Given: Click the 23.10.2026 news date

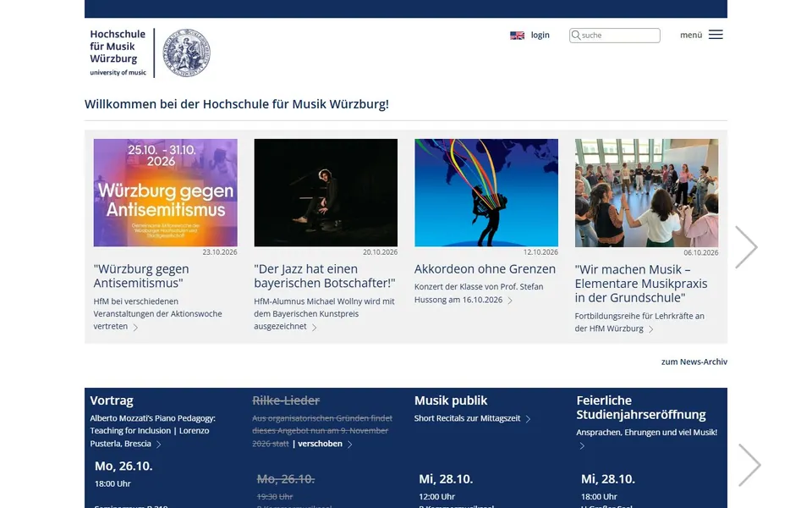Looking at the screenshot, I should point(220,252).
